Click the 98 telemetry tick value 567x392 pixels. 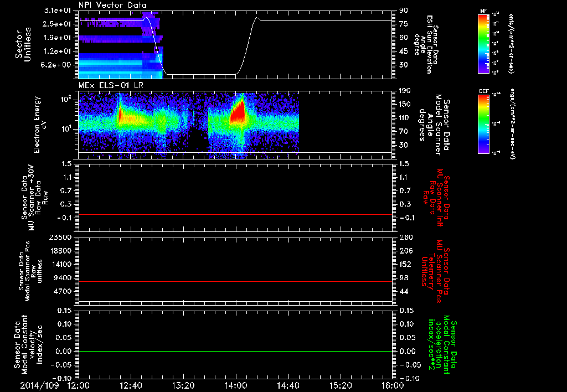(404, 278)
